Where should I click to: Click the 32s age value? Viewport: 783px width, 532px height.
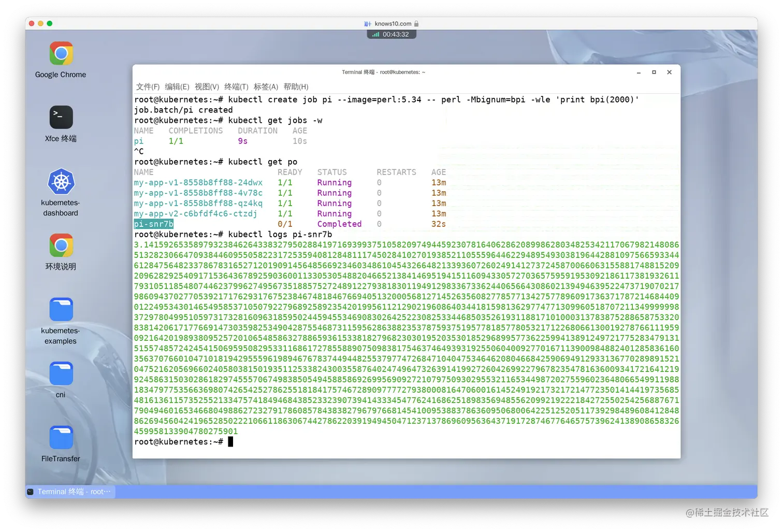coord(439,224)
